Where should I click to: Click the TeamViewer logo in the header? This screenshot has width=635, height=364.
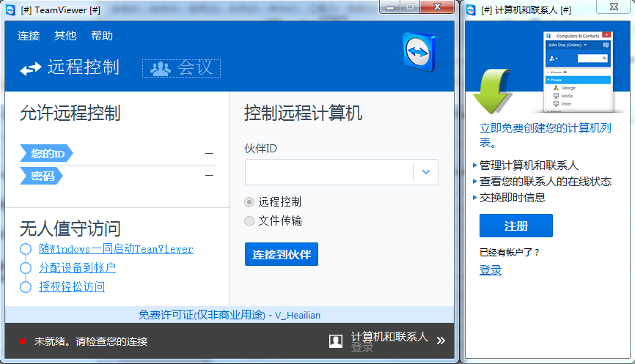[x=419, y=52]
